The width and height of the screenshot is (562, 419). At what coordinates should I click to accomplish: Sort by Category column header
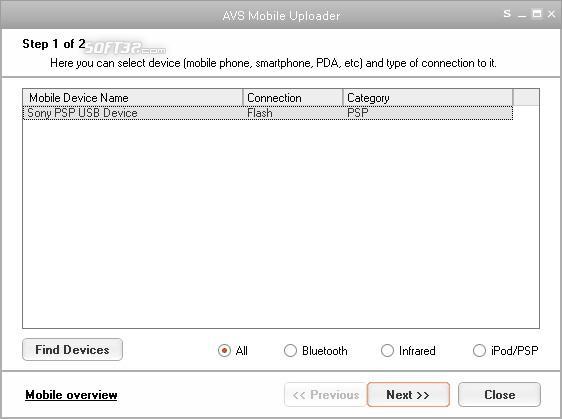[428, 98]
